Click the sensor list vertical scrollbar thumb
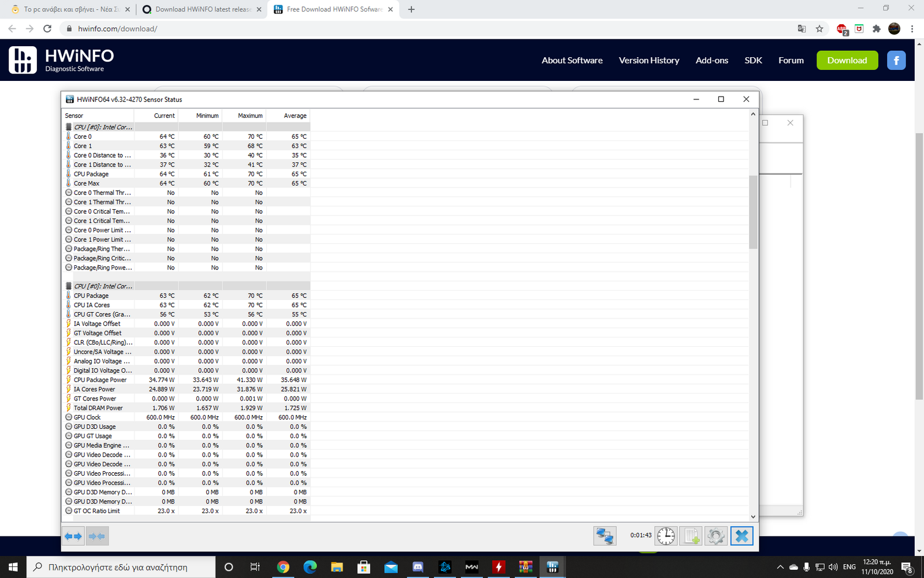 (x=752, y=212)
